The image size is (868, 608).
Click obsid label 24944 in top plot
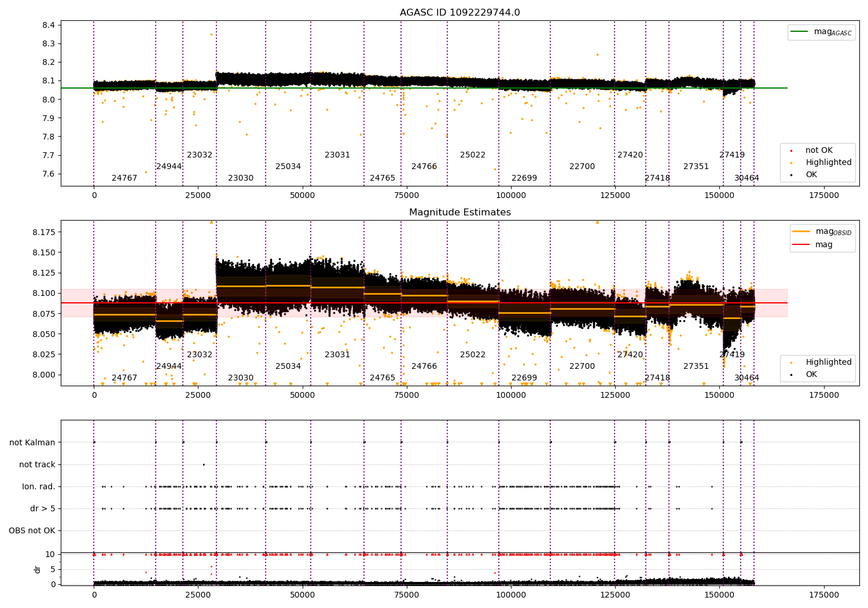169,167
